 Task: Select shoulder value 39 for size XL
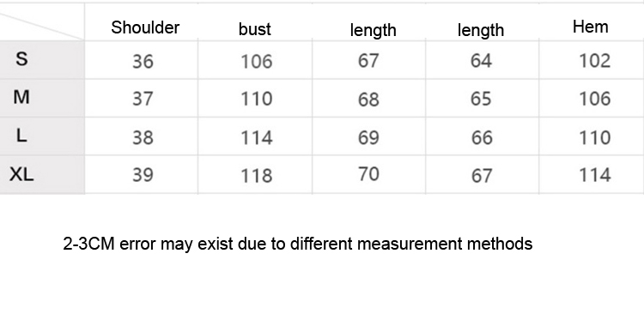tap(143, 175)
